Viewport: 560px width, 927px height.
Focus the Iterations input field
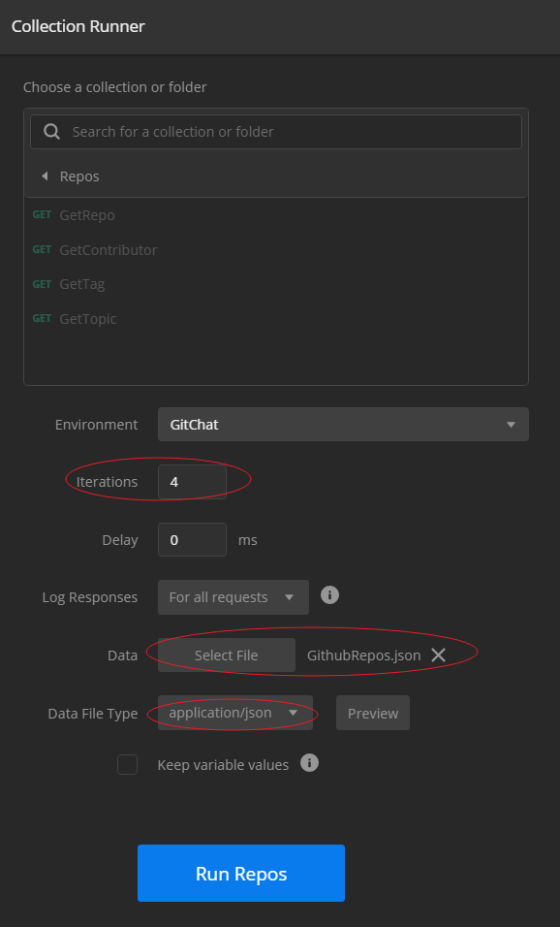click(192, 482)
